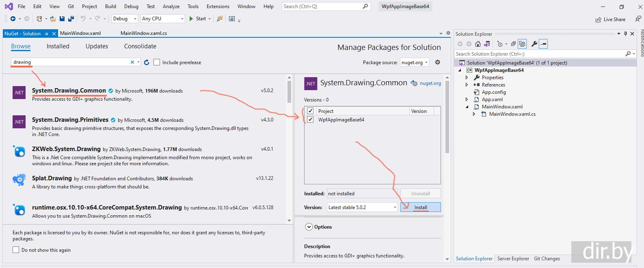The width and height of the screenshot is (644, 268).
Task: Click ZKWeb.System.Drawing package icon
Action: coord(19,151)
